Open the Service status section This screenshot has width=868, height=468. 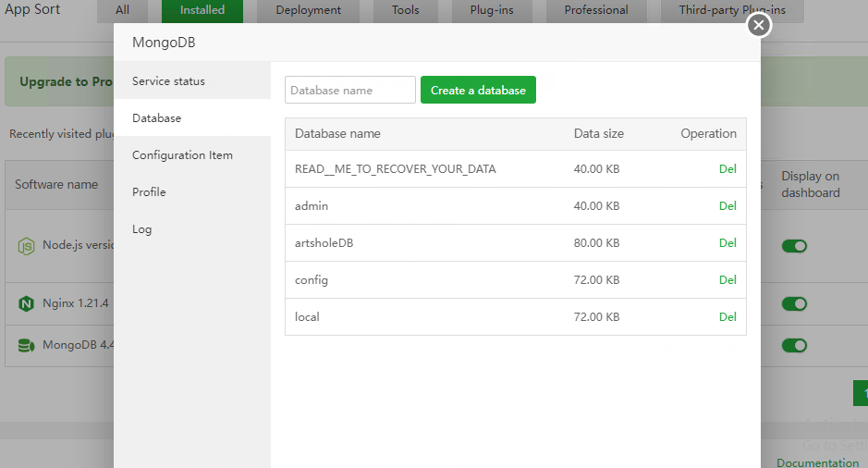[x=168, y=81]
